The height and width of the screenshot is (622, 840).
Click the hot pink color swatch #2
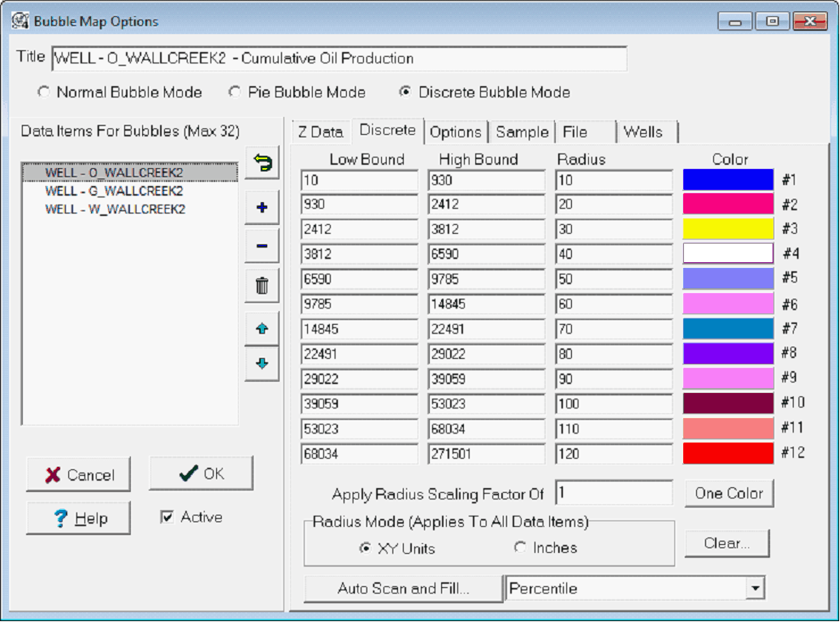coord(728,204)
